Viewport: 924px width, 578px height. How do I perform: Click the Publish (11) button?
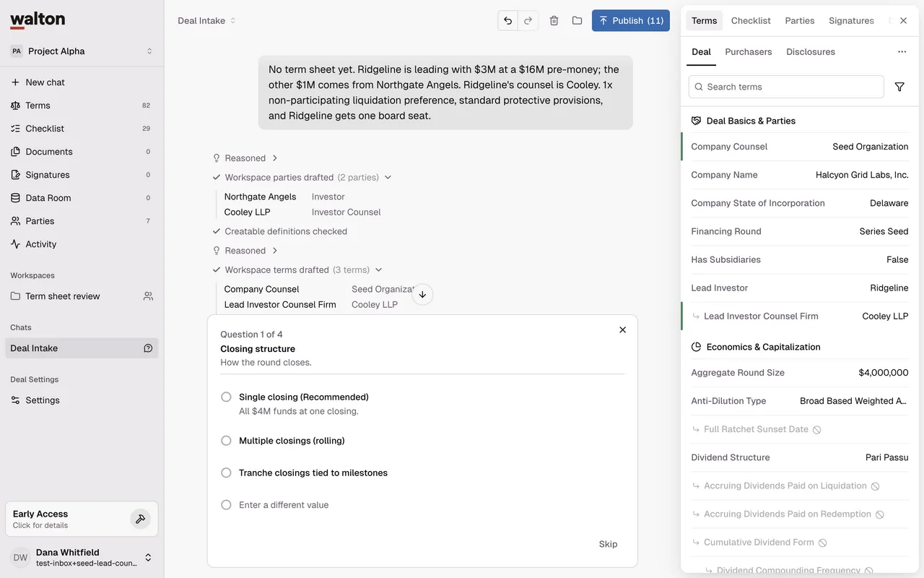(631, 20)
